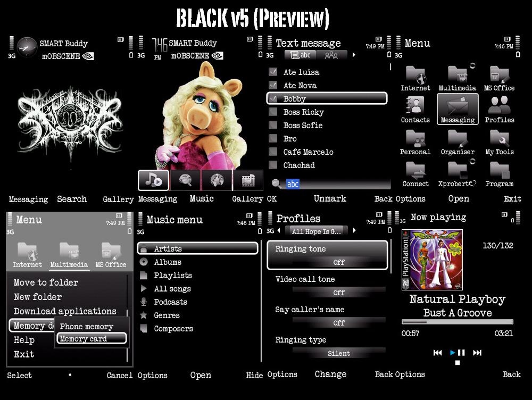The height and width of the screenshot is (400, 532).
Task: Skip to next track in Now playing
Action: pos(477,353)
